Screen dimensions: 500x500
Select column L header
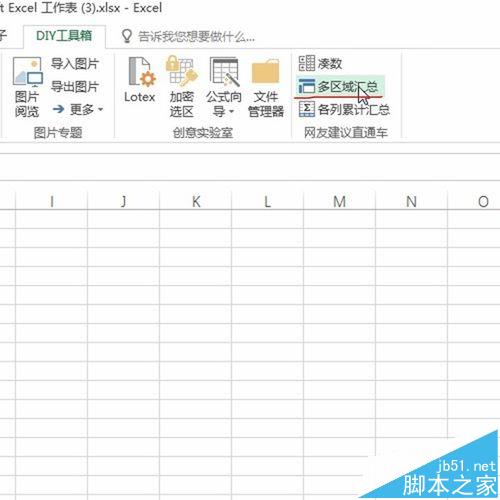pos(267,201)
